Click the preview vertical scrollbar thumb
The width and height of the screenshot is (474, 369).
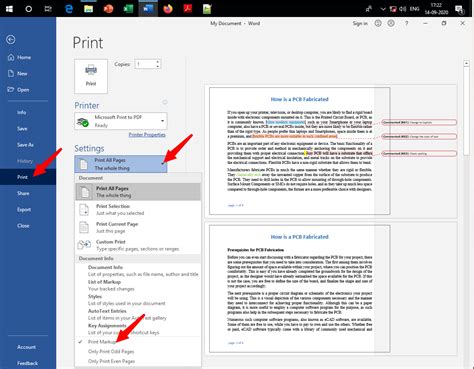[x=466, y=110]
